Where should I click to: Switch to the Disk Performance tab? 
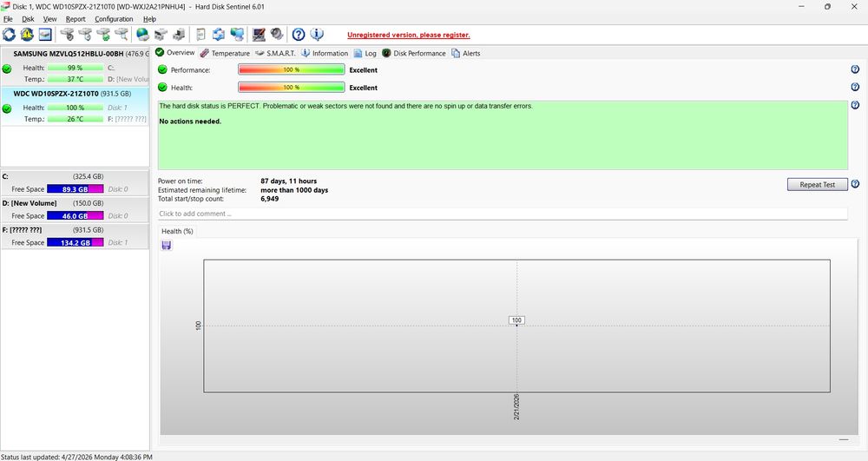[413, 53]
